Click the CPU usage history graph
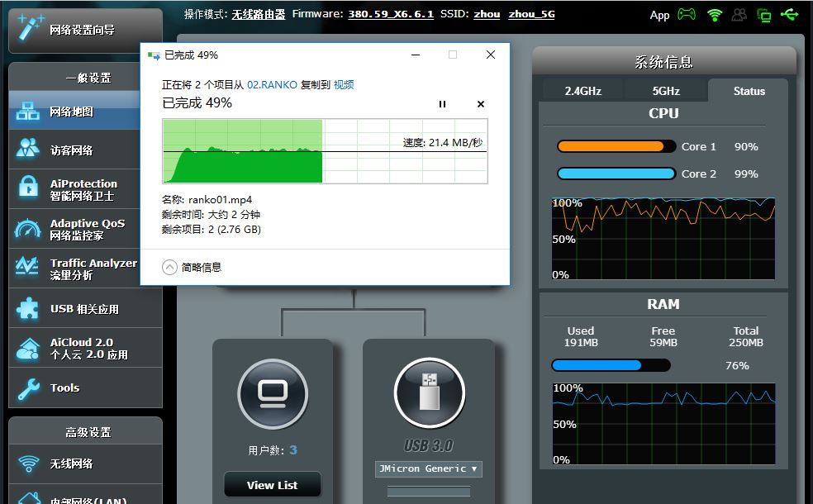Screen dimensions: 813x504 click(663, 239)
